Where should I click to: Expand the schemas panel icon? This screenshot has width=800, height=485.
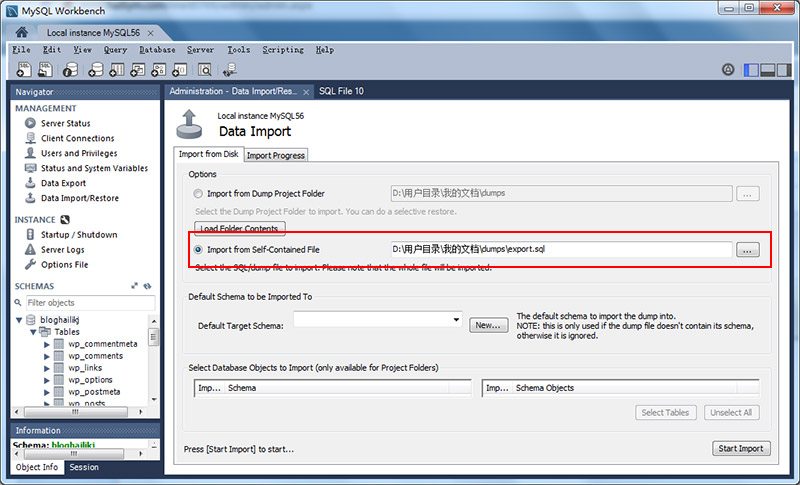coord(134,286)
